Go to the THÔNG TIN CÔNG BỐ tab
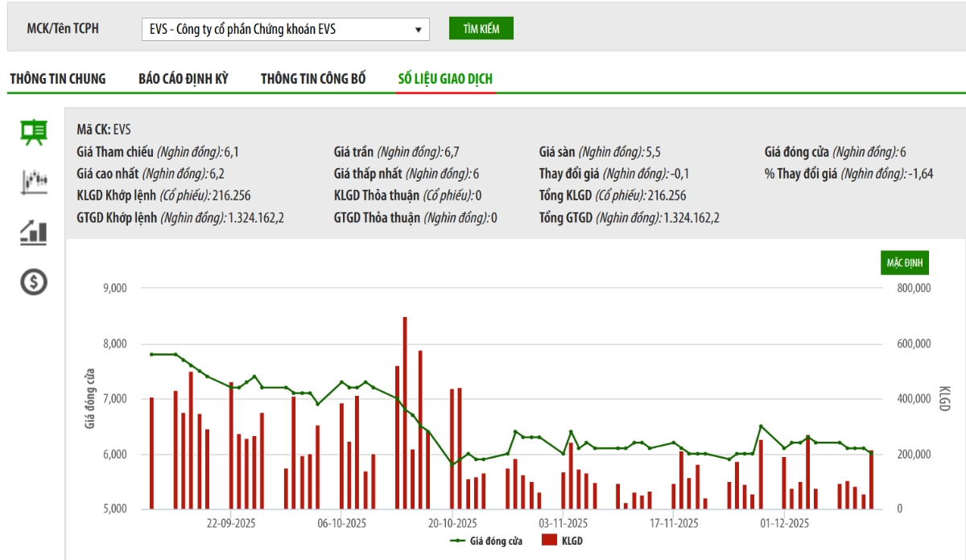The width and height of the screenshot is (966, 560). 313,79
